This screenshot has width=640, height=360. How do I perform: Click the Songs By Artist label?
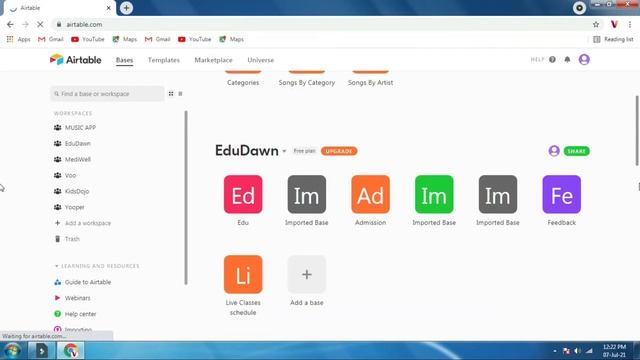370,82
